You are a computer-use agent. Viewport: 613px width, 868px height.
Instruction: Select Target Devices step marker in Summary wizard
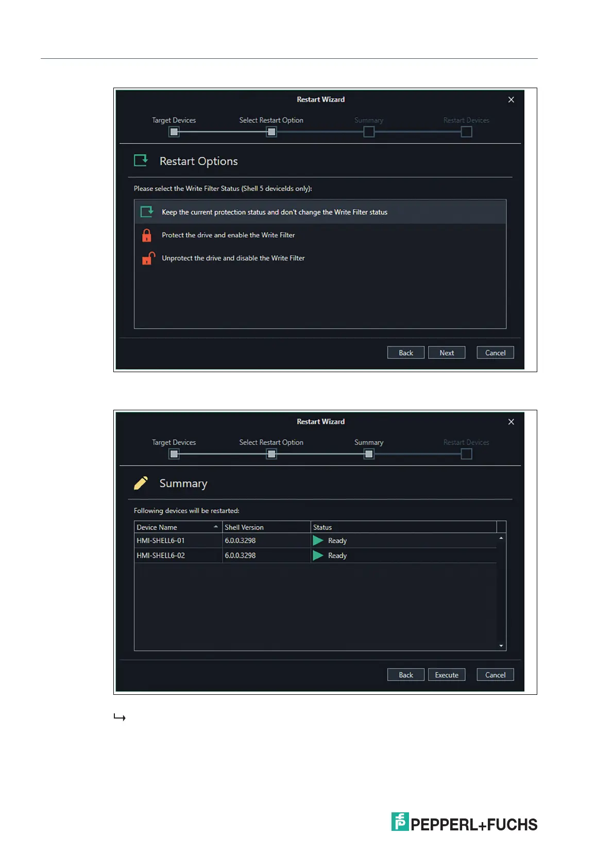[x=174, y=454]
